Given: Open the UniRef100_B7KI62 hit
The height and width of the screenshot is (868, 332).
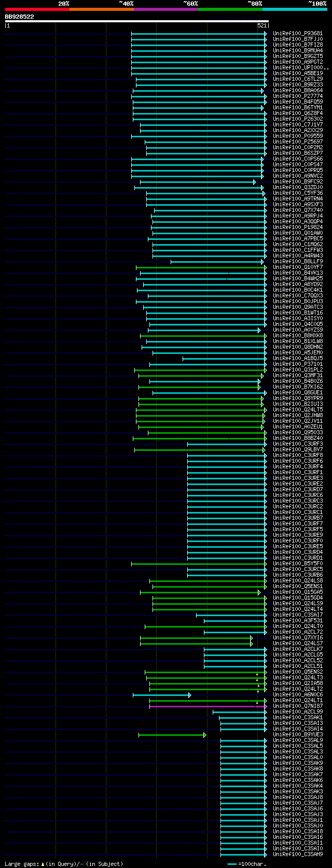Looking at the screenshot, I should click(298, 387).
